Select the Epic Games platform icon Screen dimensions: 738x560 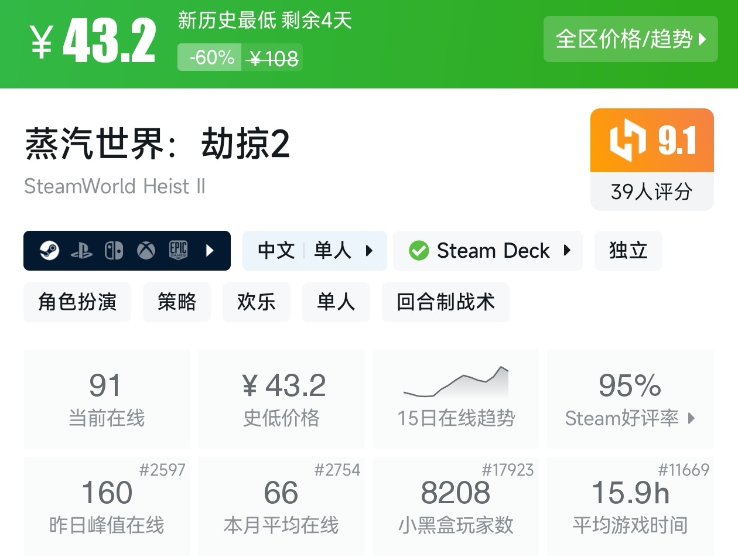[x=177, y=251]
